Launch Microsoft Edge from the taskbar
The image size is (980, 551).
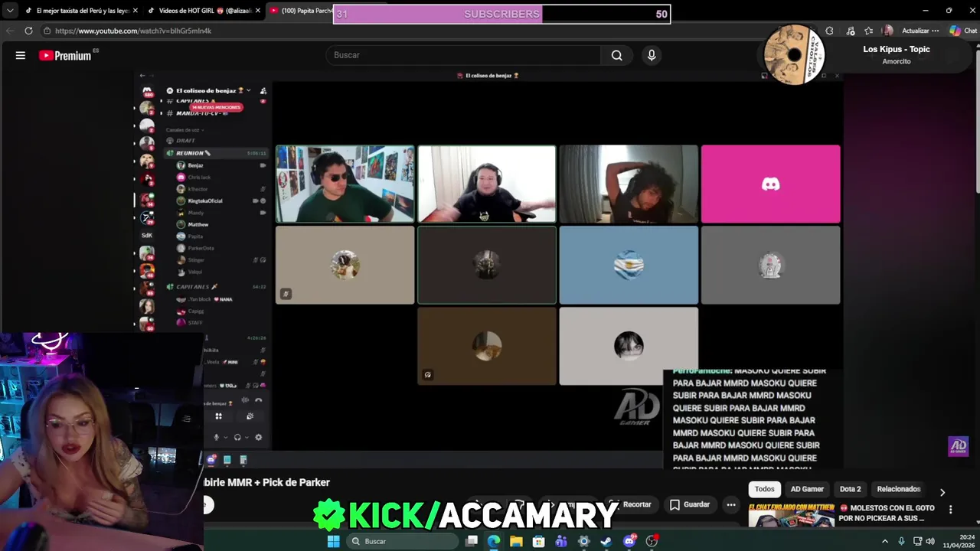coord(494,541)
